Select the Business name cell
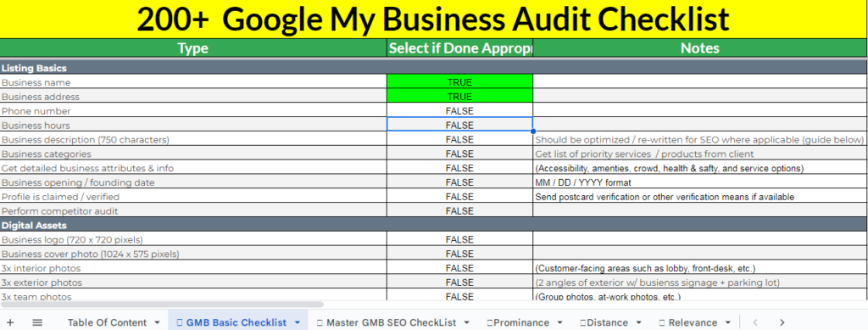This screenshot has width=868, height=330. (193, 82)
